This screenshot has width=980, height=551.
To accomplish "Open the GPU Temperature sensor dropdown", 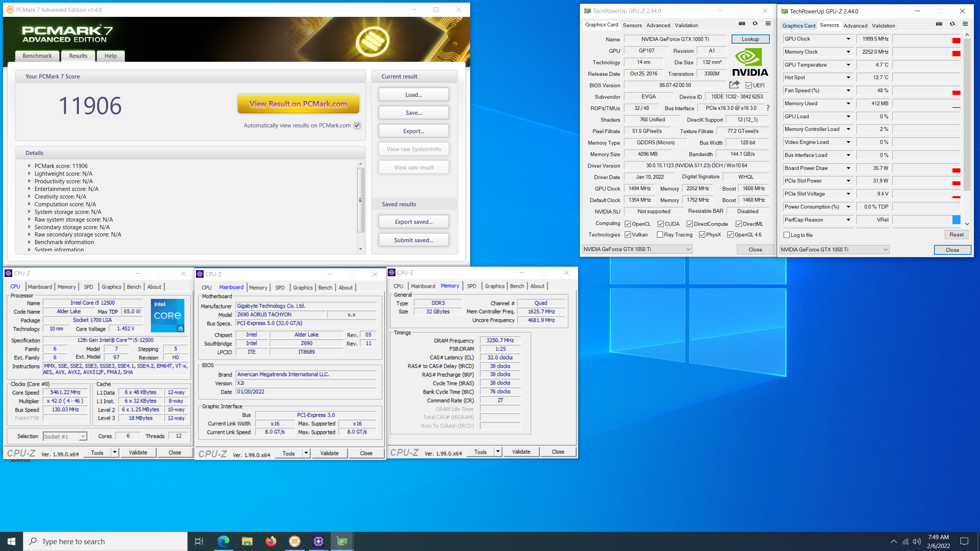I will [848, 65].
